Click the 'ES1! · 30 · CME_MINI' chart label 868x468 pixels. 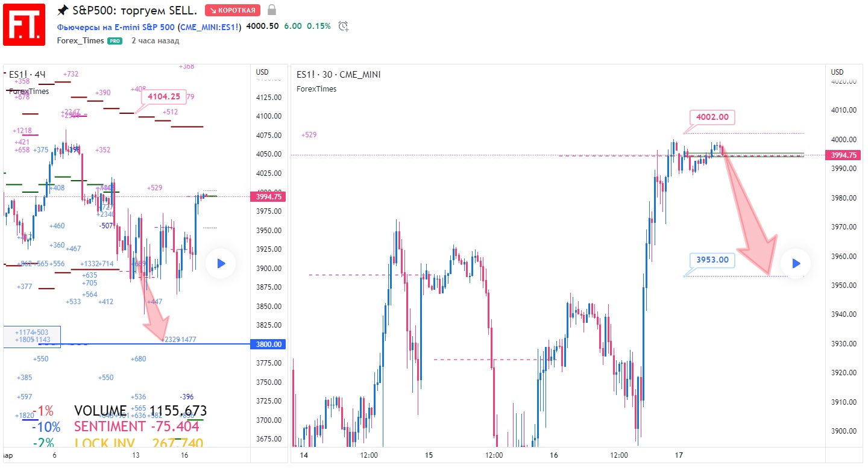[x=338, y=75]
